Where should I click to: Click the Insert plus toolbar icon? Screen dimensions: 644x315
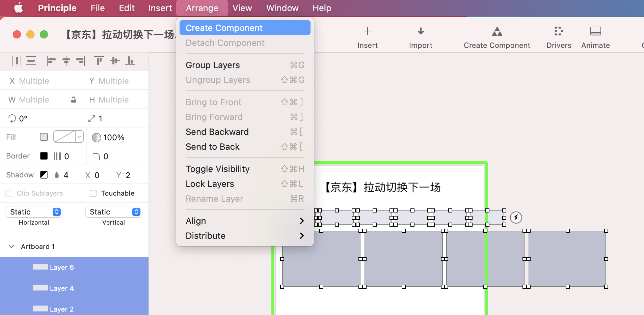[368, 31]
